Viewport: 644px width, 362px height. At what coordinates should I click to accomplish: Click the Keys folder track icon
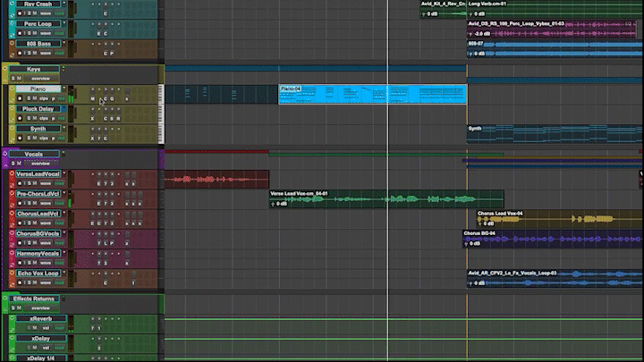[5, 68]
